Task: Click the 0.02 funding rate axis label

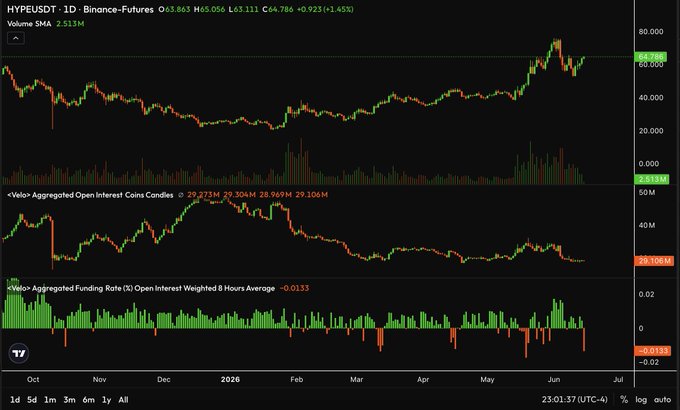Action: [x=646, y=294]
